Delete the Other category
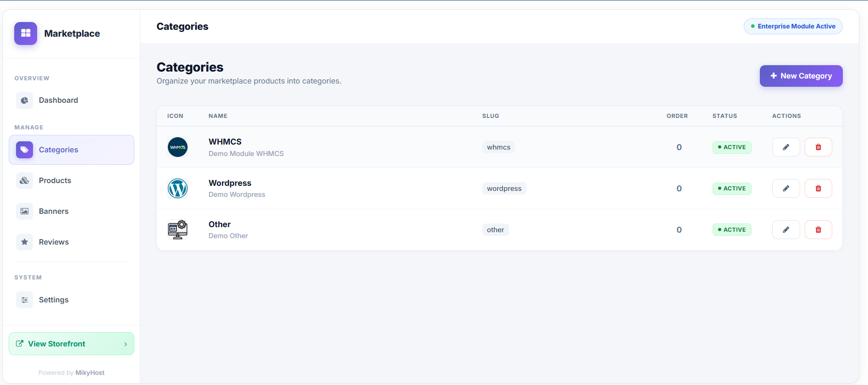 818,230
